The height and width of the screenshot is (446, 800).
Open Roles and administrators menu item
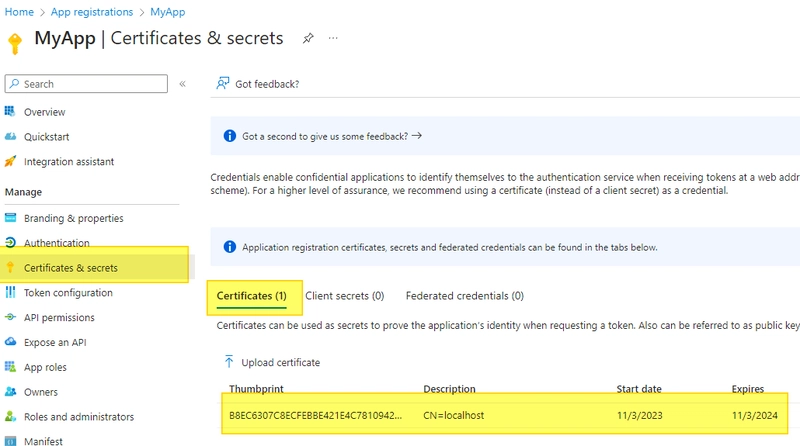[x=79, y=417]
